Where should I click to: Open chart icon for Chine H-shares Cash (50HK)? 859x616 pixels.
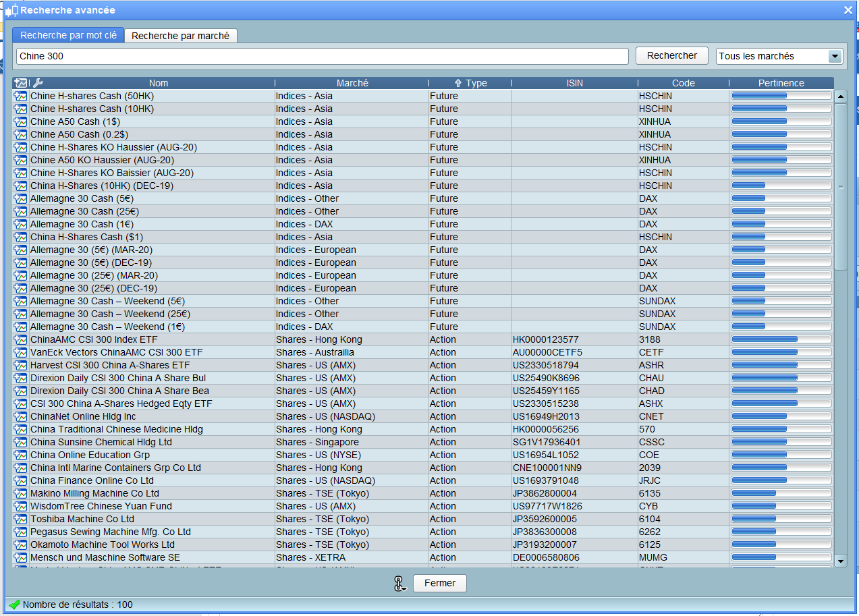[20, 96]
